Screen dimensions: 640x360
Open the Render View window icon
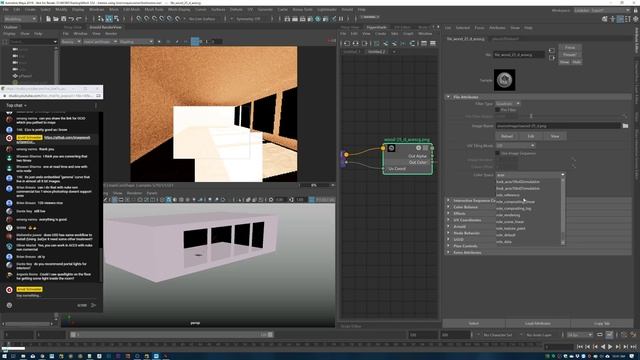coord(287,19)
